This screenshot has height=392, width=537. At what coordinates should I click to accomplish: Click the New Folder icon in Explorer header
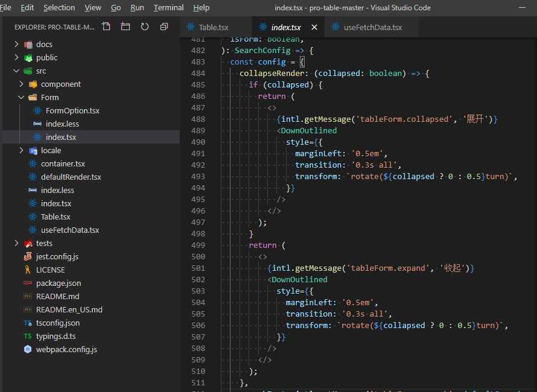click(x=126, y=27)
